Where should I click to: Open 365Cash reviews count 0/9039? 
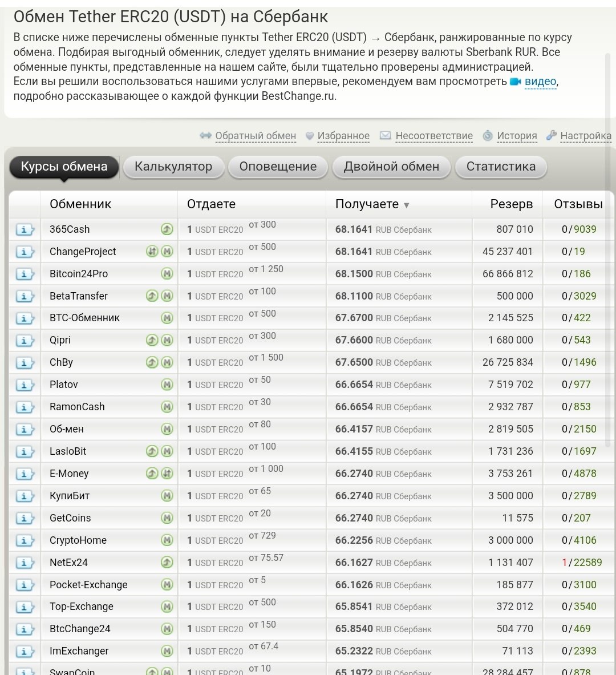tap(579, 229)
